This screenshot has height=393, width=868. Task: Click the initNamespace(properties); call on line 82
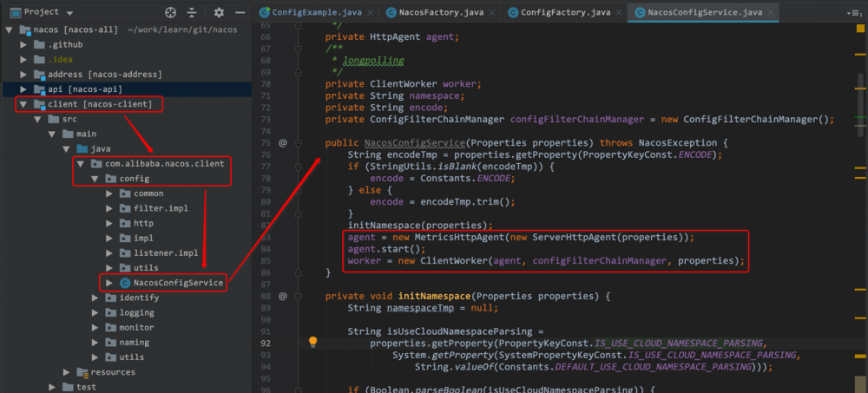(x=420, y=226)
